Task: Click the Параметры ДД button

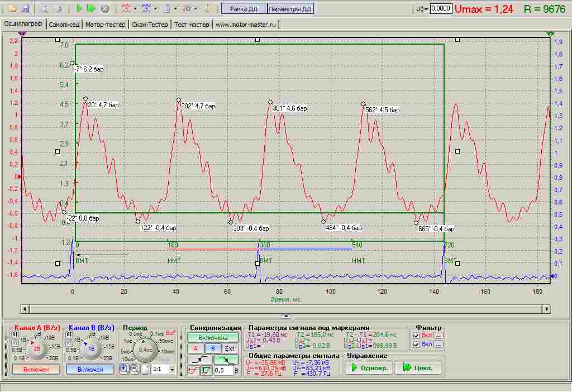Action: coord(290,9)
